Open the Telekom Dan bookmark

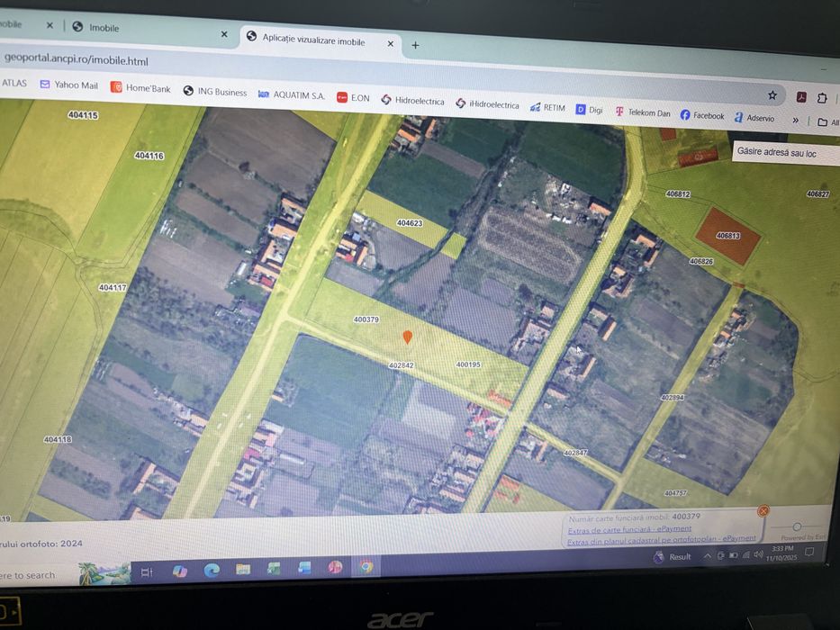[x=642, y=112]
